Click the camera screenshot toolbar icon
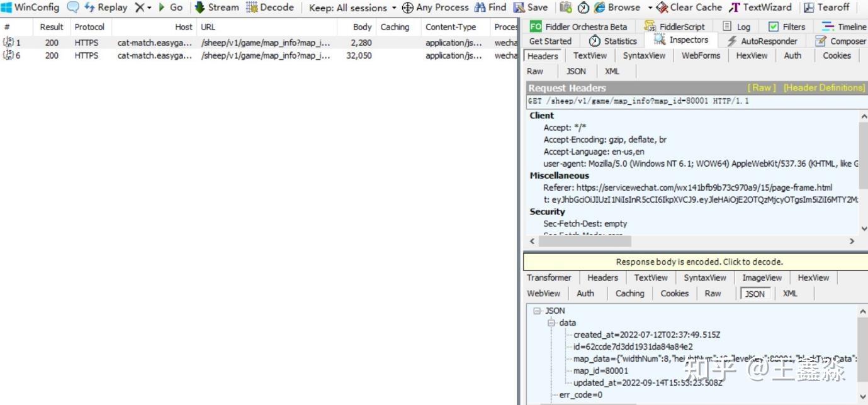The width and height of the screenshot is (868, 405). click(566, 8)
